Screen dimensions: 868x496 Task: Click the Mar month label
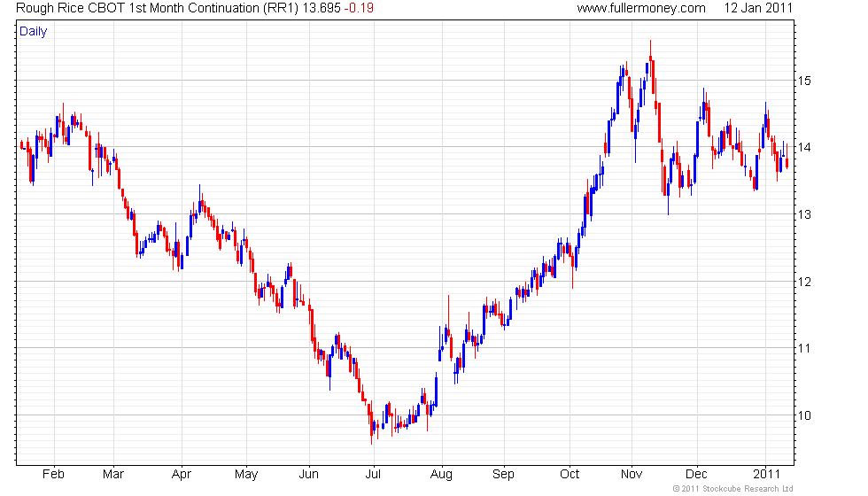pos(113,475)
